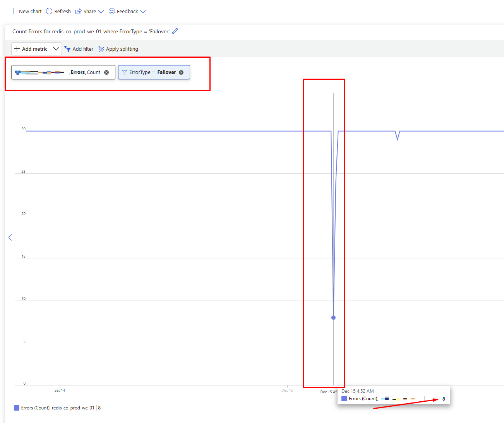Click the New chart plus icon
This screenshot has height=423, width=504.
14,11
